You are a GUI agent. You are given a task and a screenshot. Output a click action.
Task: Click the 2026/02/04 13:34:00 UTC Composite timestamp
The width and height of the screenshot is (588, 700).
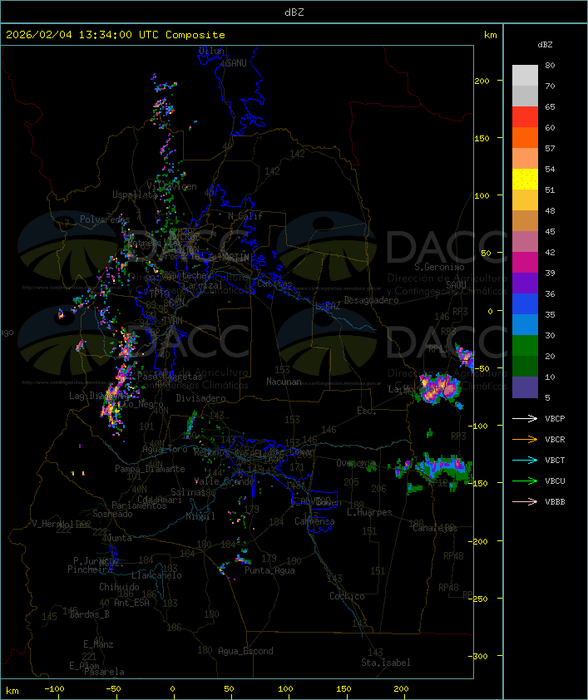click(116, 34)
